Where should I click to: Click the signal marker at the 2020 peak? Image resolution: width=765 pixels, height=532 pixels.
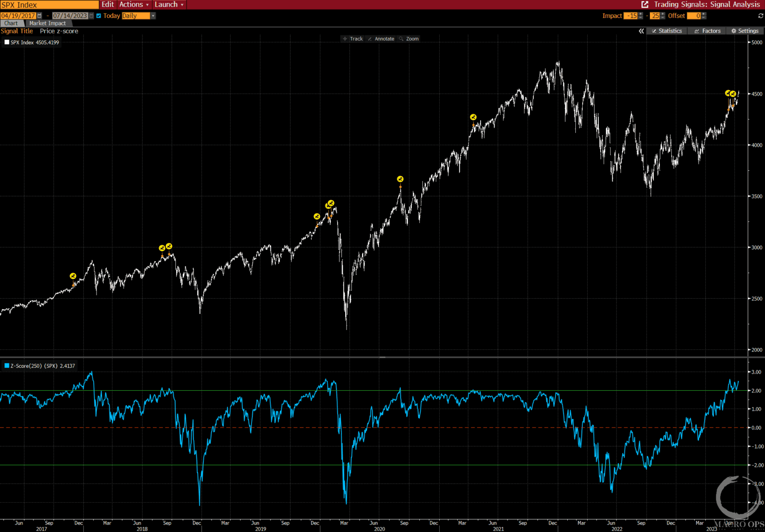point(400,179)
